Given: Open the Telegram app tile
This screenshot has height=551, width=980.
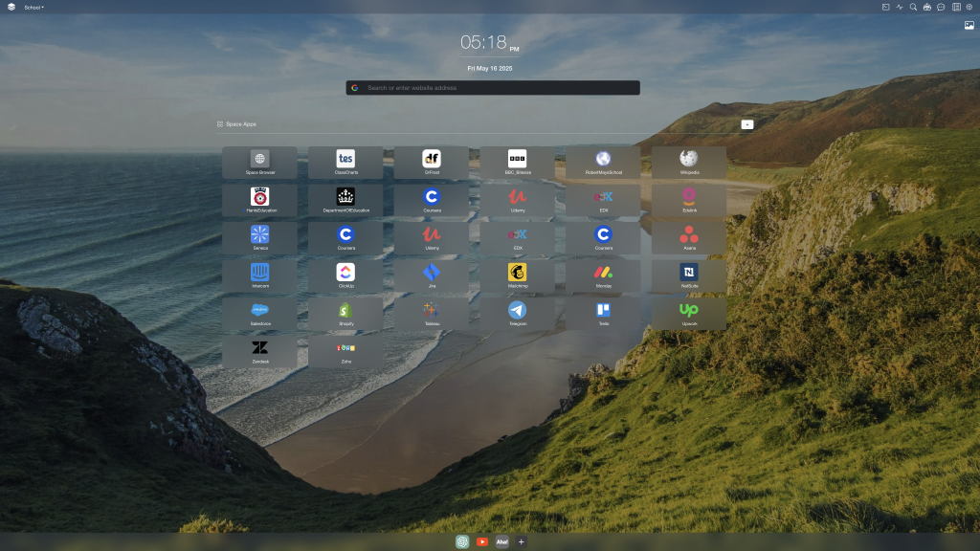Looking at the screenshot, I should [518, 314].
